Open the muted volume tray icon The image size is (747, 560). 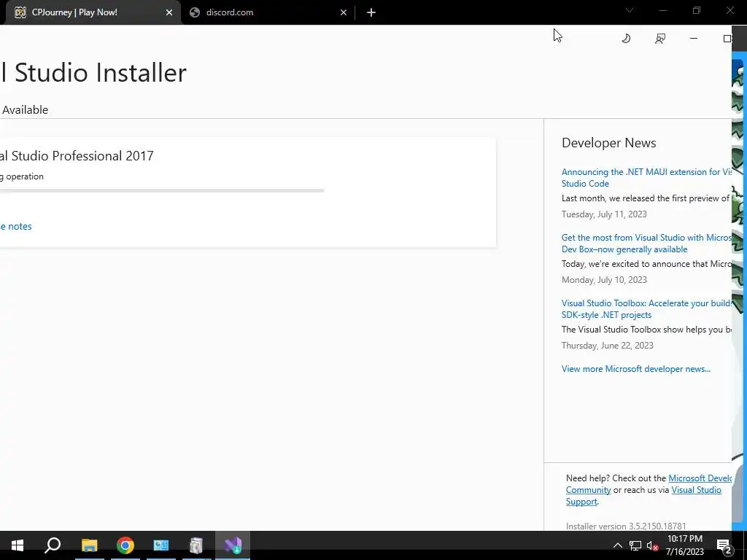click(x=652, y=545)
